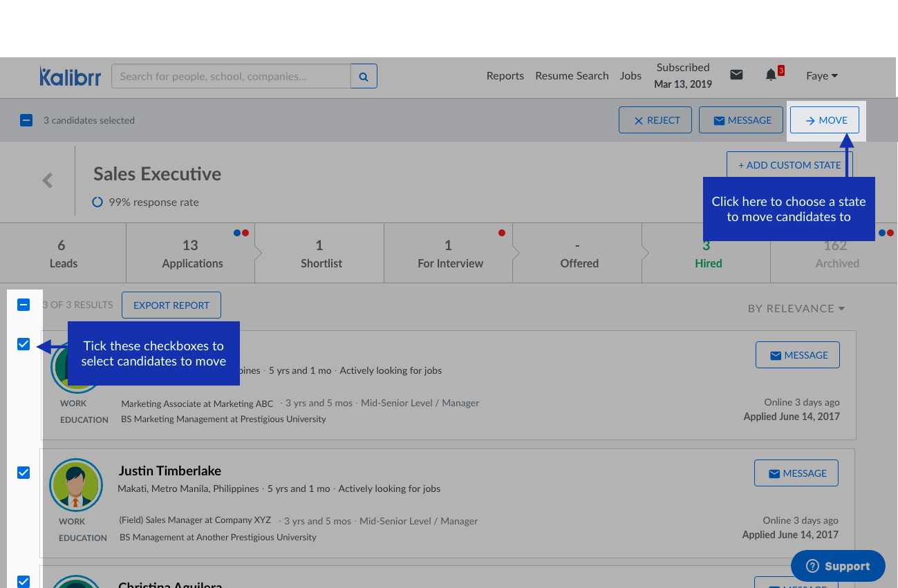Click the back chevron beside Sales Executive
The width and height of the screenshot is (898, 588).
[48, 181]
